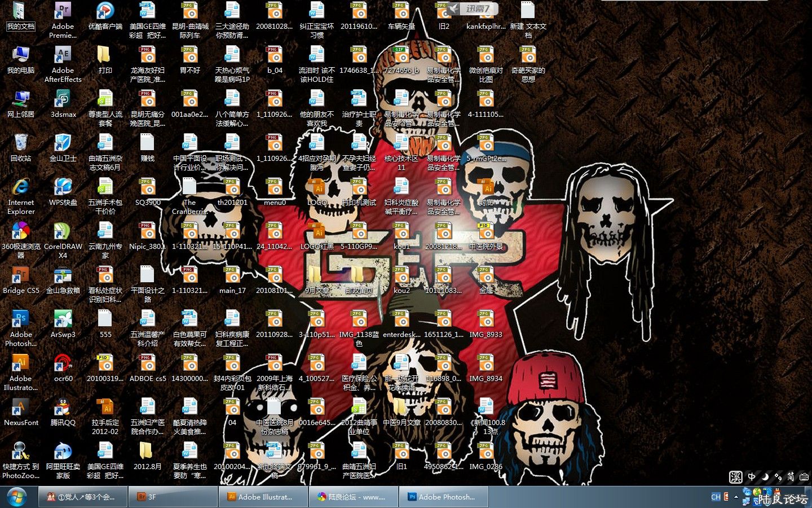
Task: Click the Tencent QQ (腾讯QQ) penguin icon
Action: [63, 408]
